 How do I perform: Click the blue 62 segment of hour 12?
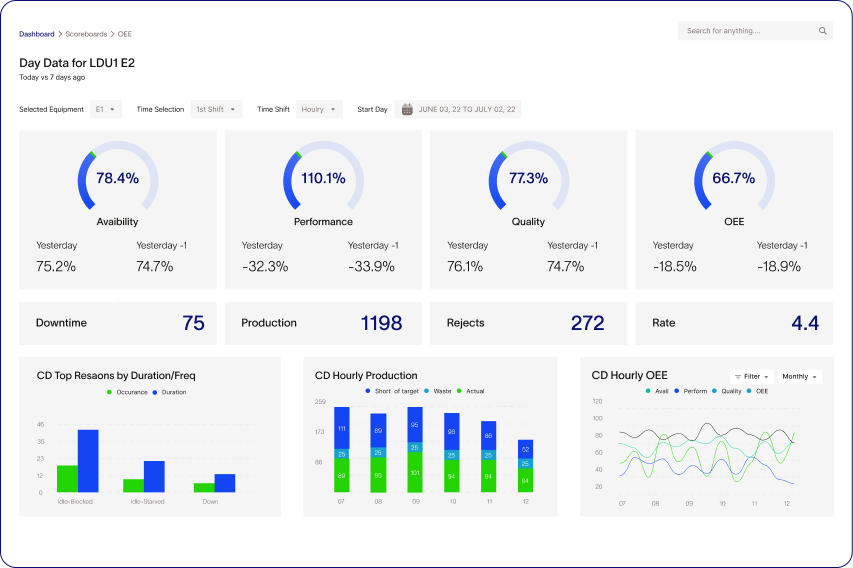(x=526, y=449)
